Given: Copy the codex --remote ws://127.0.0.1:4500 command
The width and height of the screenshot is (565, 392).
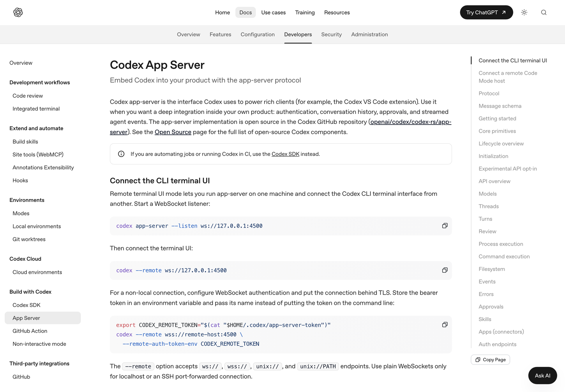Looking at the screenshot, I should tap(445, 270).
